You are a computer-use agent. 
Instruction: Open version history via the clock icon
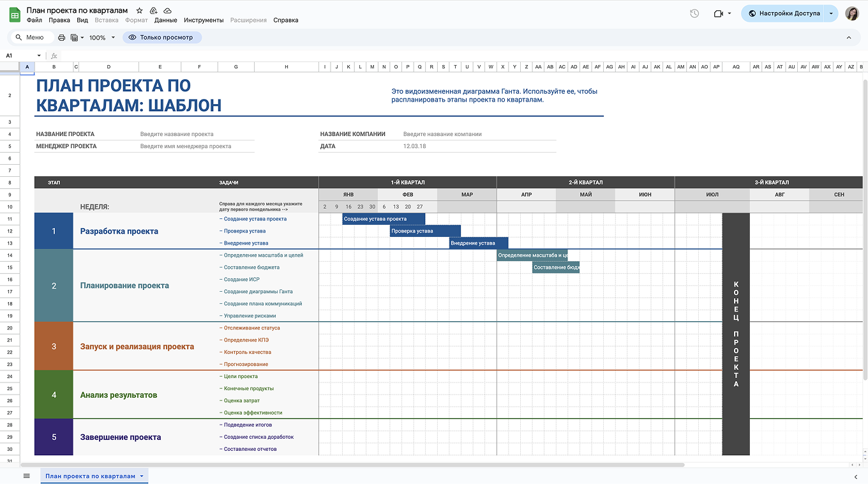[x=694, y=13]
